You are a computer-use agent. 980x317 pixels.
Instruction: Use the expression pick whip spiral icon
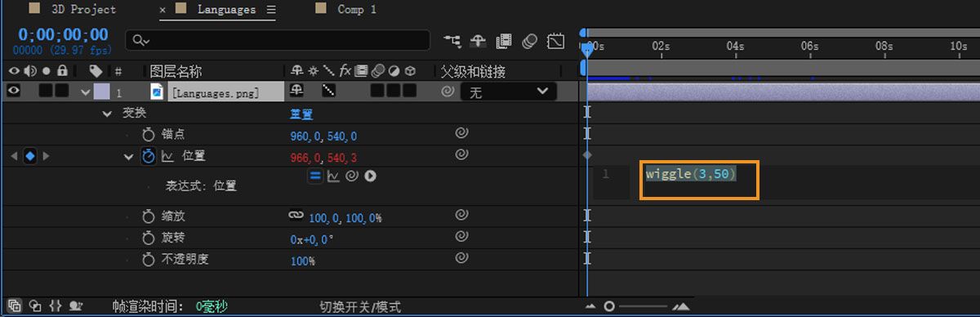pyautogui.click(x=352, y=175)
